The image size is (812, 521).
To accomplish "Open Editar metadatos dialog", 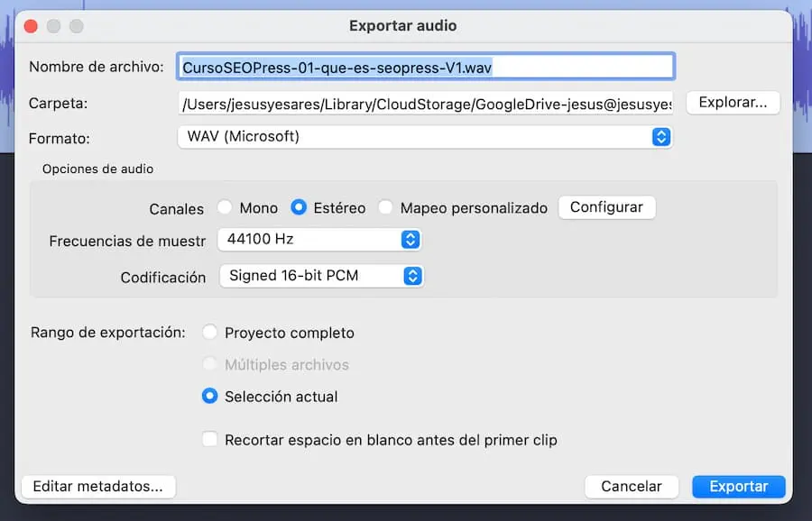I will tap(97, 486).
